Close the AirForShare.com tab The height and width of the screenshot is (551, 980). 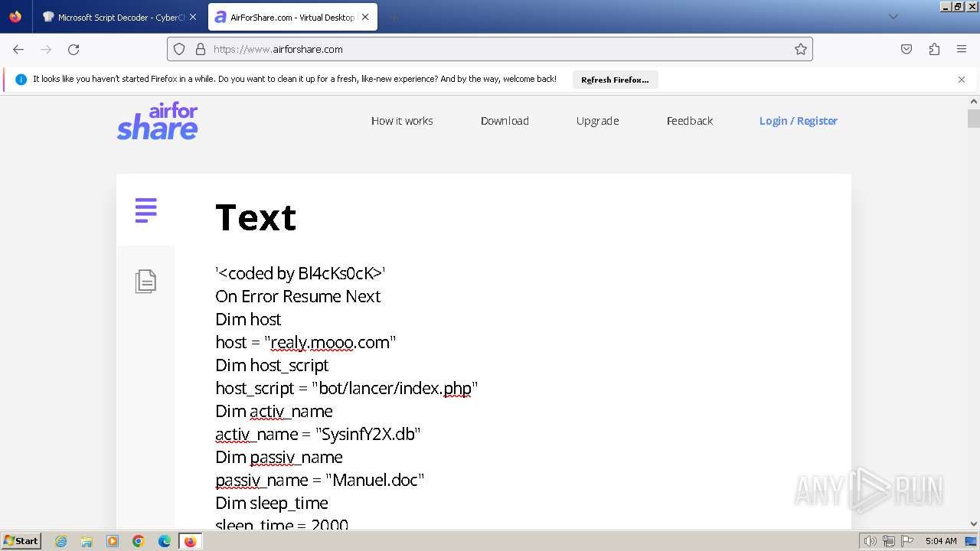(364, 17)
